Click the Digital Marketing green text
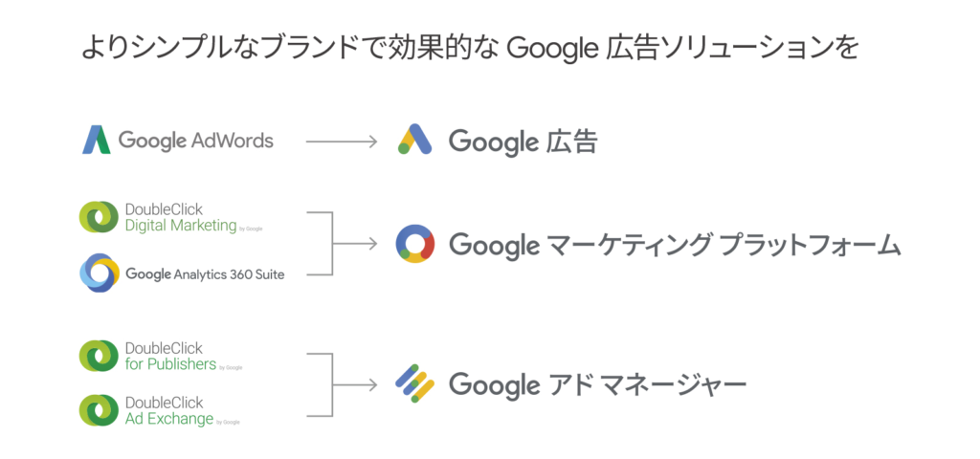Image resolution: width=980 pixels, height=459 pixels. click(181, 227)
